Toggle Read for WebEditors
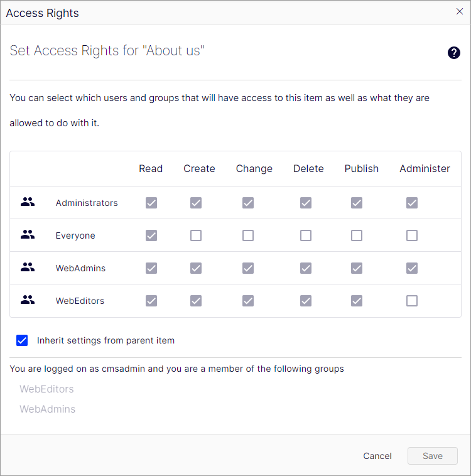471x476 pixels. point(151,301)
